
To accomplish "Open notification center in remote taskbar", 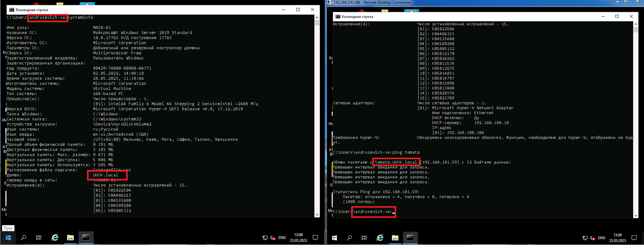I will tap(634, 238).
